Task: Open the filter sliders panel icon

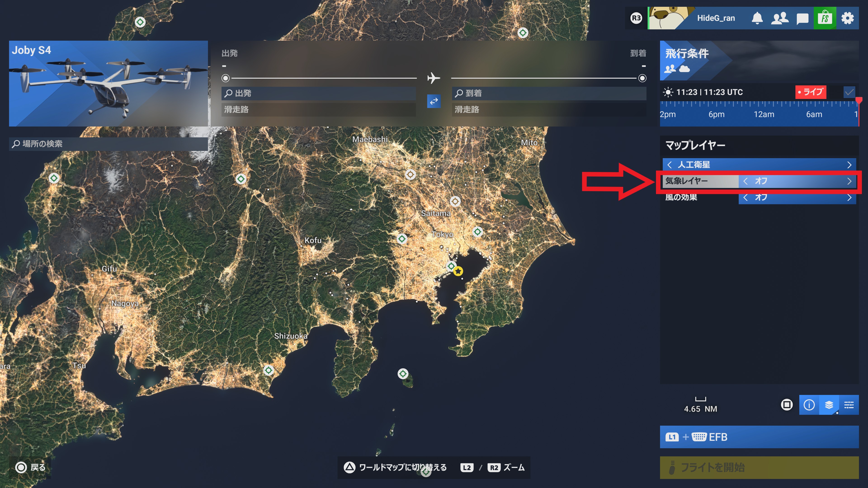Action: [849, 405]
